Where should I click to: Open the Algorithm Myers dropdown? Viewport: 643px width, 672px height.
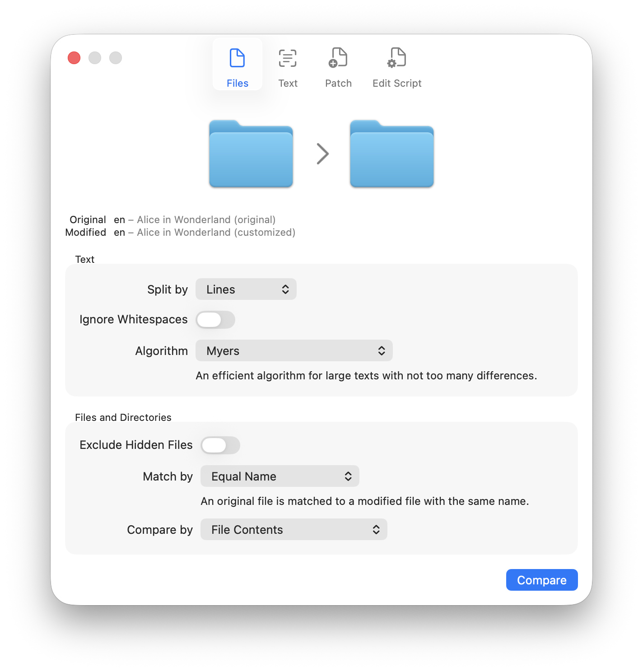[x=294, y=351]
